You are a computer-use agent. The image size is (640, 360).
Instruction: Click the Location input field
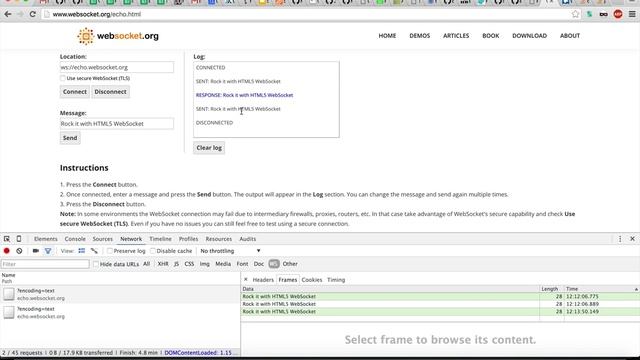(117, 67)
